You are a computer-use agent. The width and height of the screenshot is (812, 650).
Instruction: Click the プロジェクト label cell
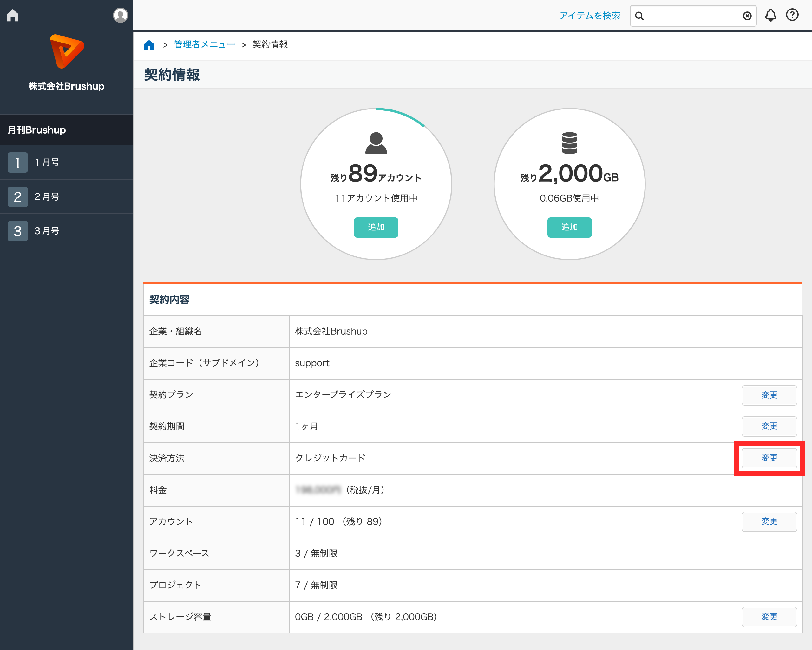217,585
